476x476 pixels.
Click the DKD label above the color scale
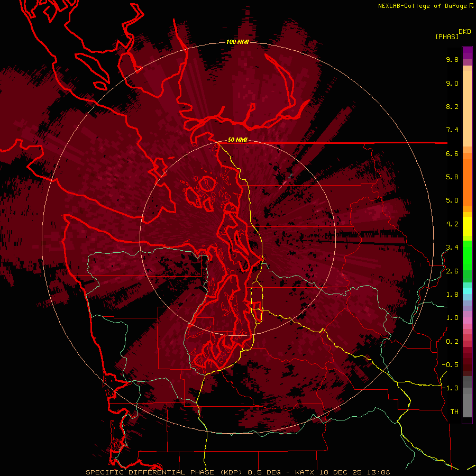point(464,32)
